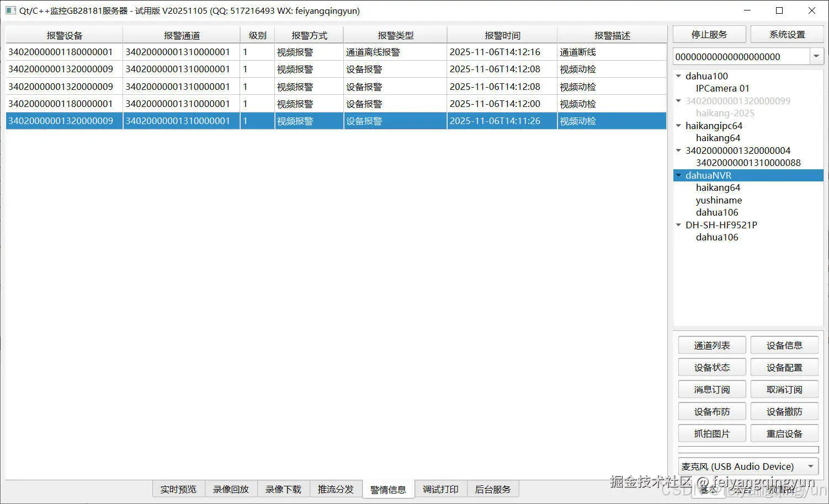
Task: Open 设备配置 device configuration
Action: (784, 367)
